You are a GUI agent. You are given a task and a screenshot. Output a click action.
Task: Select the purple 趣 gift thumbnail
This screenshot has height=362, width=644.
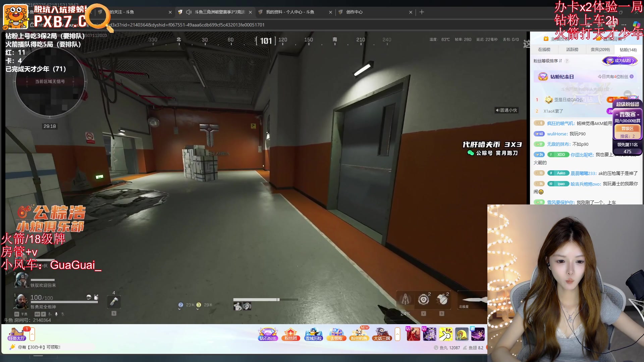tap(478, 334)
